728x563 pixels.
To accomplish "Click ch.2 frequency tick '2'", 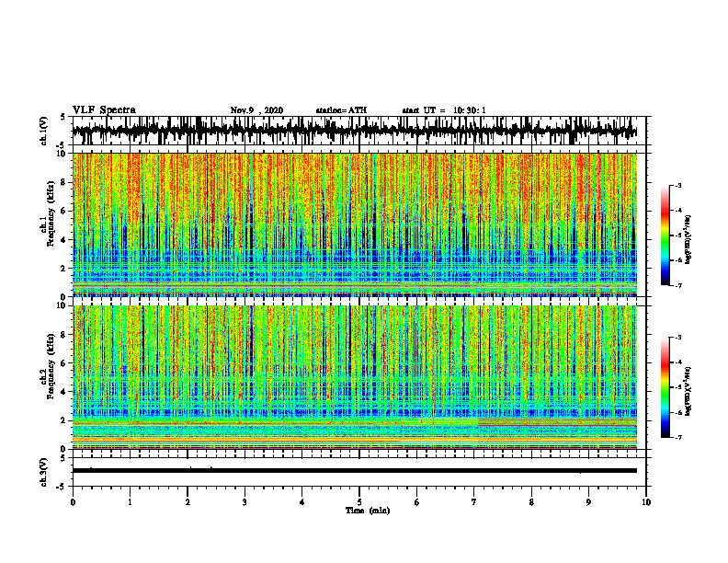I will (64, 420).
